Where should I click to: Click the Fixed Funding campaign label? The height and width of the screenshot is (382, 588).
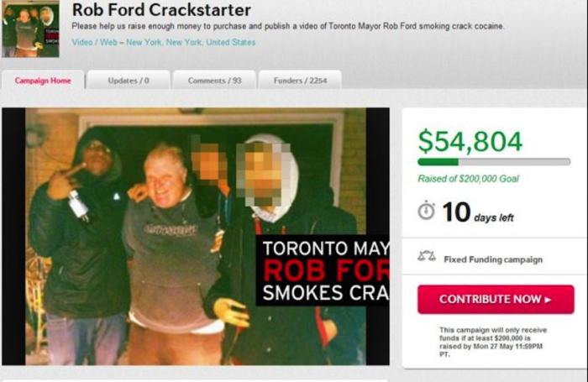(493, 259)
